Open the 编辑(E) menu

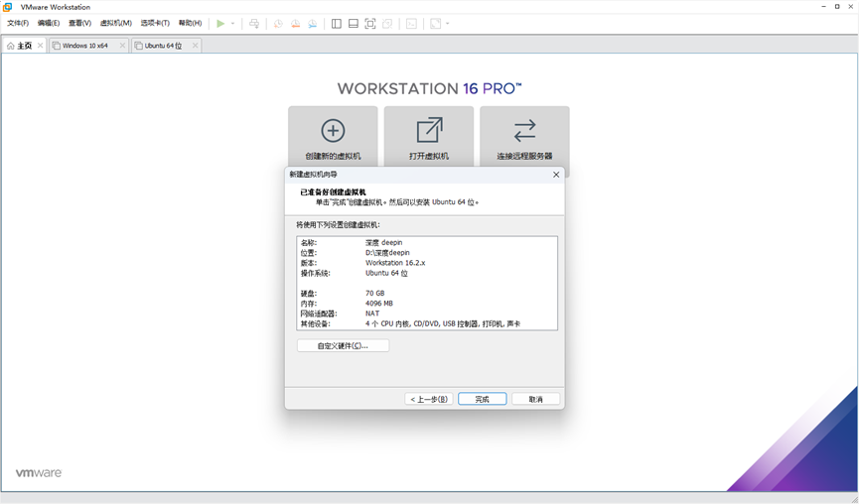click(49, 23)
